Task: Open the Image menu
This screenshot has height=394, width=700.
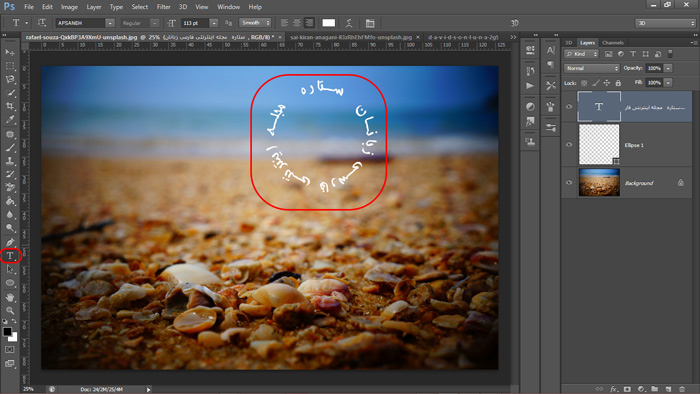Action: (69, 7)
